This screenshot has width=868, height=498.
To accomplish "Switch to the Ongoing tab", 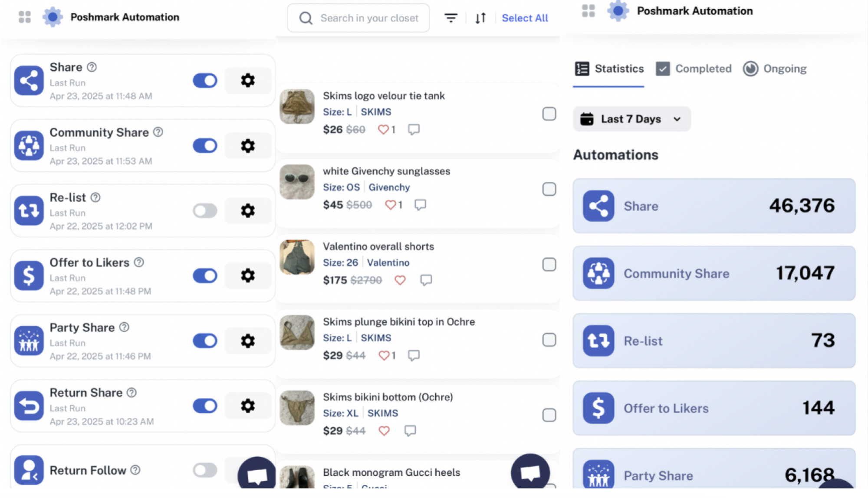I will click(x=775, y=69).
